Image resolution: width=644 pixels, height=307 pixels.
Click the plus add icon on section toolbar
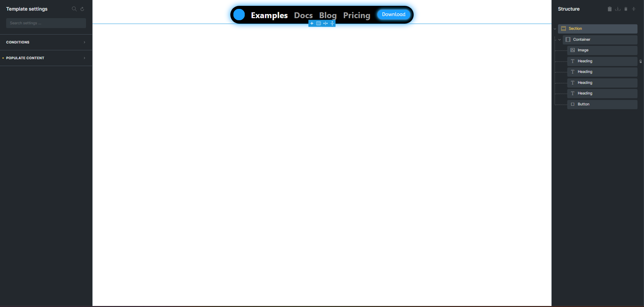[312, 23]
